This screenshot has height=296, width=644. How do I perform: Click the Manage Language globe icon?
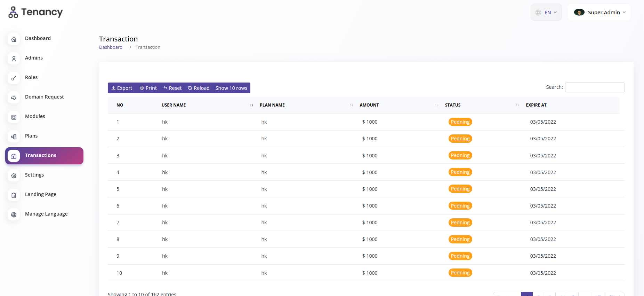14,215
